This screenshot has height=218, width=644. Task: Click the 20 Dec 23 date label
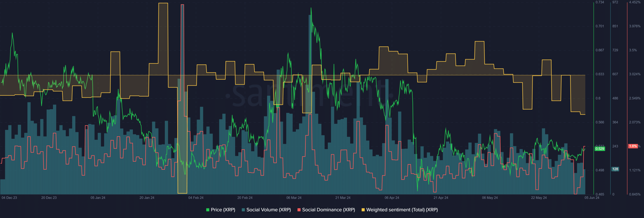tap(49, 198)
